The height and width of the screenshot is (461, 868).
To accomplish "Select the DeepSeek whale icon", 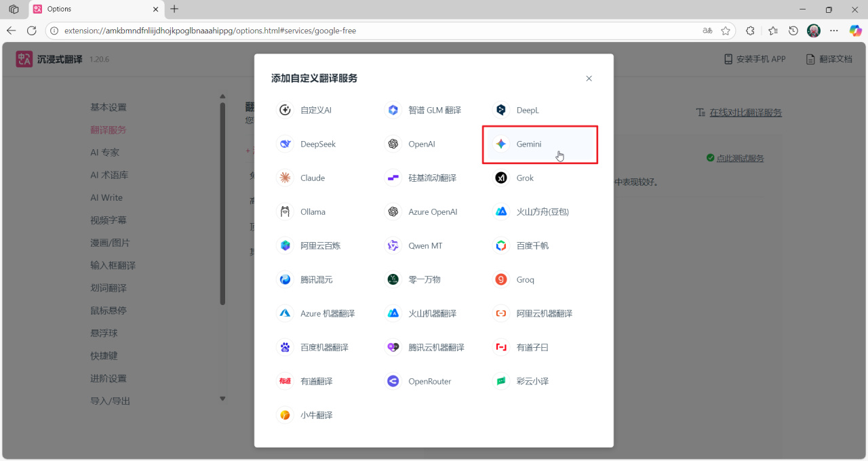I will tap(285, 144).
